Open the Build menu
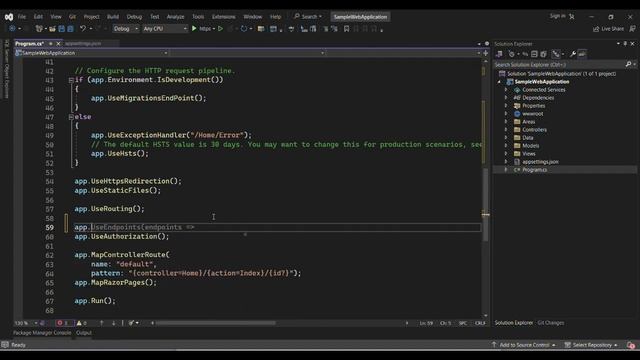640x360 pixels. (113, 17)
